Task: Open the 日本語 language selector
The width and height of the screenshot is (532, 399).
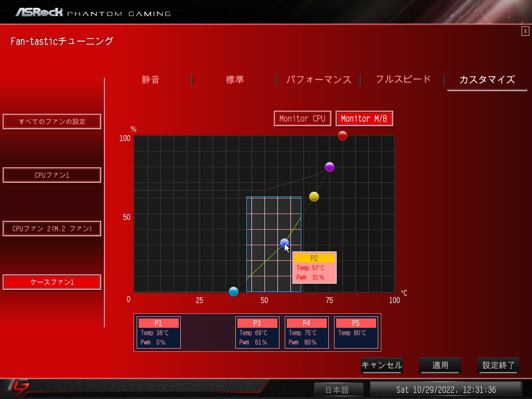Action: click(x=338, y=390)
